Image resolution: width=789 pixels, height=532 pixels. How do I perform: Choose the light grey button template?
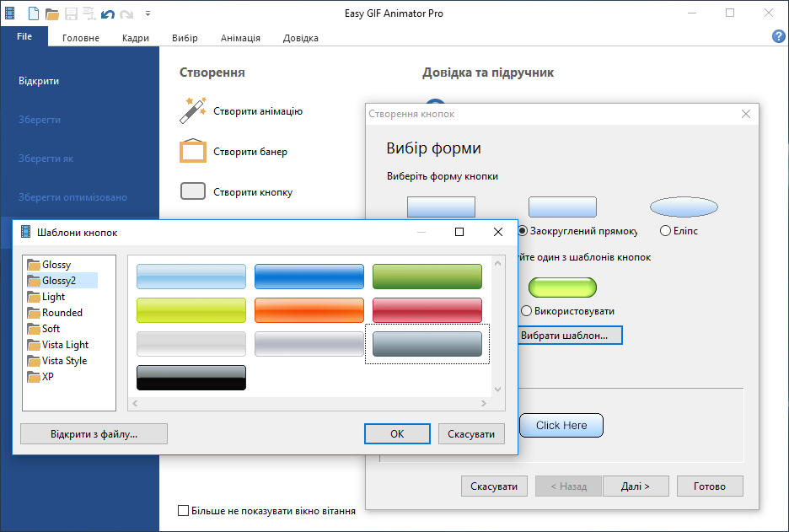191,344
